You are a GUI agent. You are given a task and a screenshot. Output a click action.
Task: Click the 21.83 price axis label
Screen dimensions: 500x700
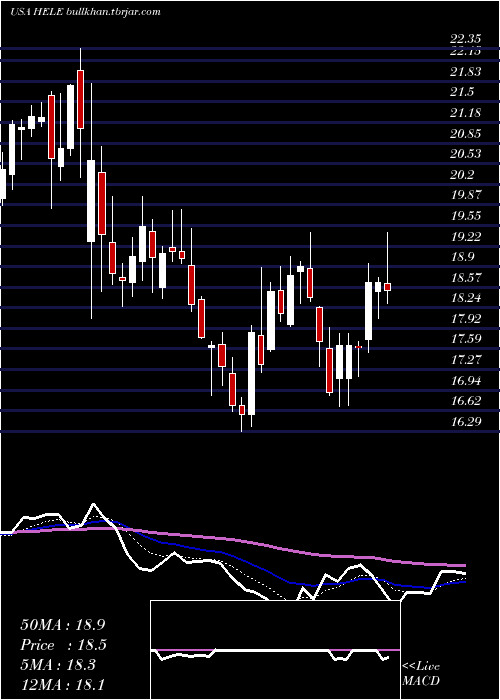[466, 71]
